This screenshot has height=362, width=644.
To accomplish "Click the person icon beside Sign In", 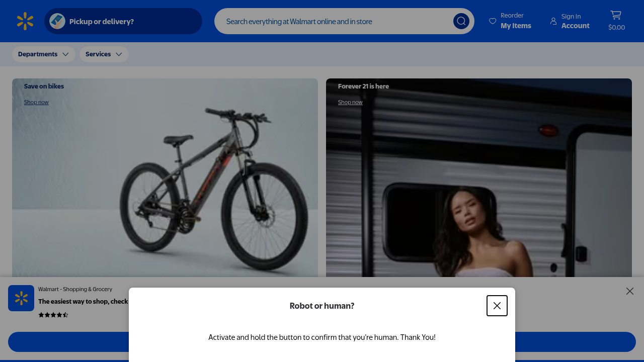I will click(553, 21).
